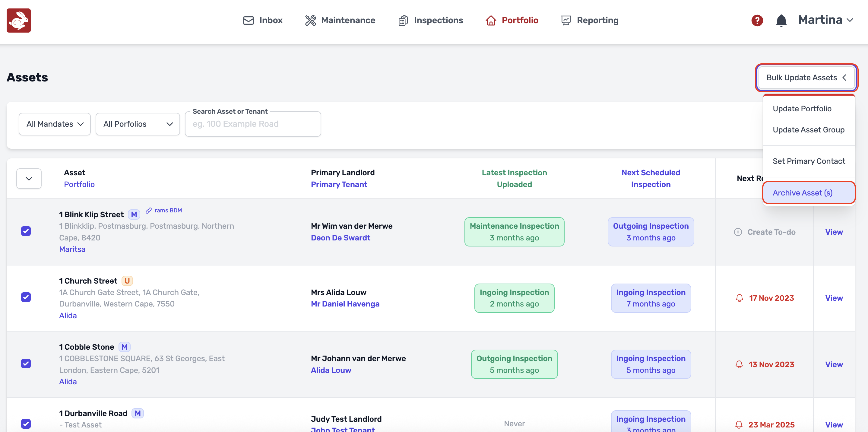The width and height of the screenshot is (868, 432).
Task: Click the Create To-do plus icon
Action: (738, 232)
